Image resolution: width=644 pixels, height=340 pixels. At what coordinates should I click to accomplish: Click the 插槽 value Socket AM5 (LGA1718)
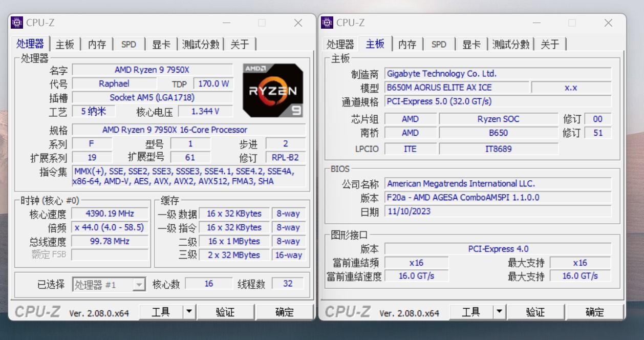coord(152,97)
